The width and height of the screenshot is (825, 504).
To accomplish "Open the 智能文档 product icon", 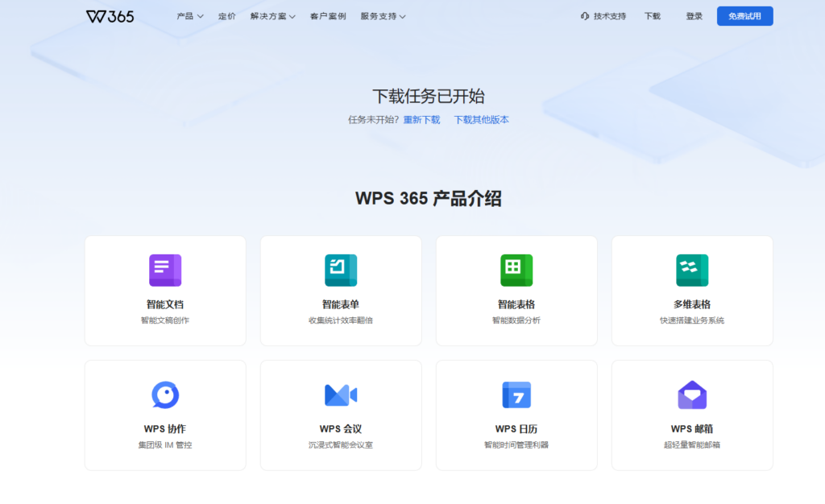I will tap(164, 270).
